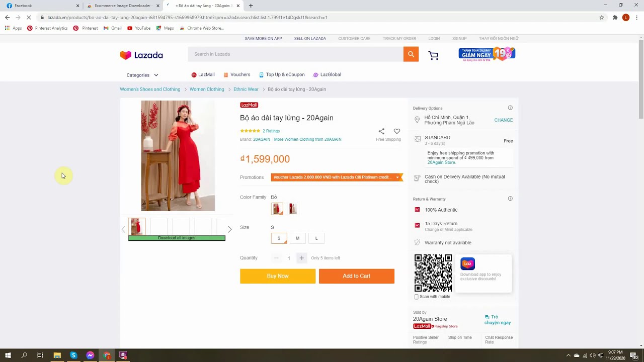The height and width of the screenshot is (362, 644).
Task: Decrease quantity with minus button
Action: coord(276,258)
